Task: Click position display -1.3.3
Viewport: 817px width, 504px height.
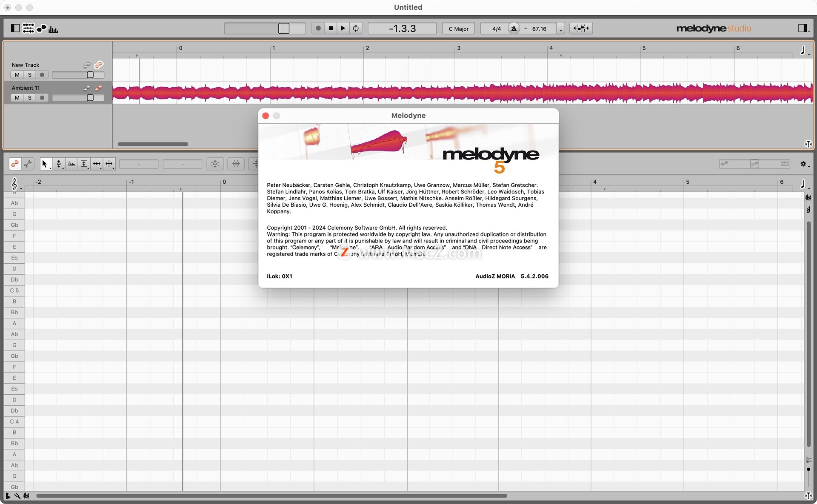Action: tap(402, 28)
